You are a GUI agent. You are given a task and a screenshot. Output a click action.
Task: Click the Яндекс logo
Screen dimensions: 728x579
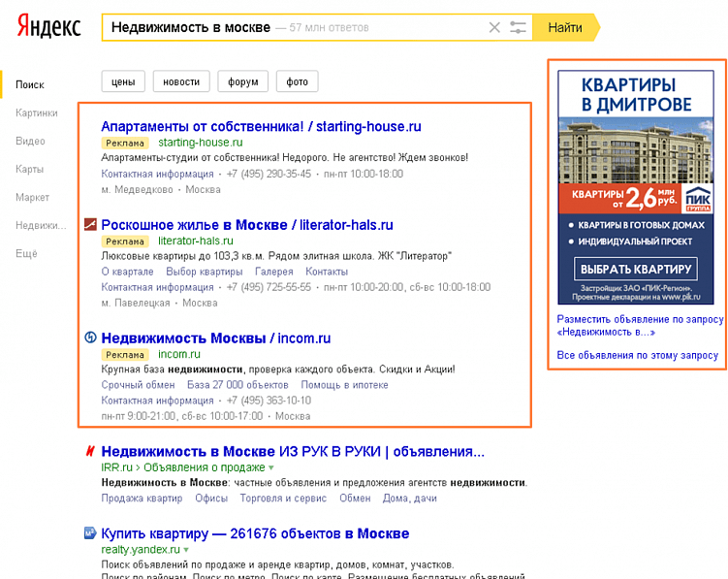pyautogui.click(x=48, y=26)
